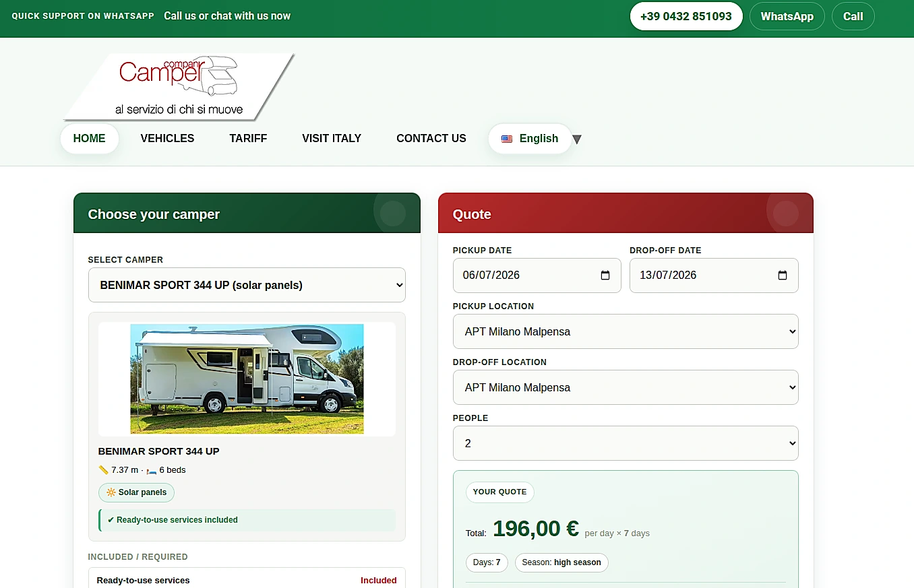
Task: Click the "INCLUDED / REQUIRED" section label
Action: (x=138, y=557)
